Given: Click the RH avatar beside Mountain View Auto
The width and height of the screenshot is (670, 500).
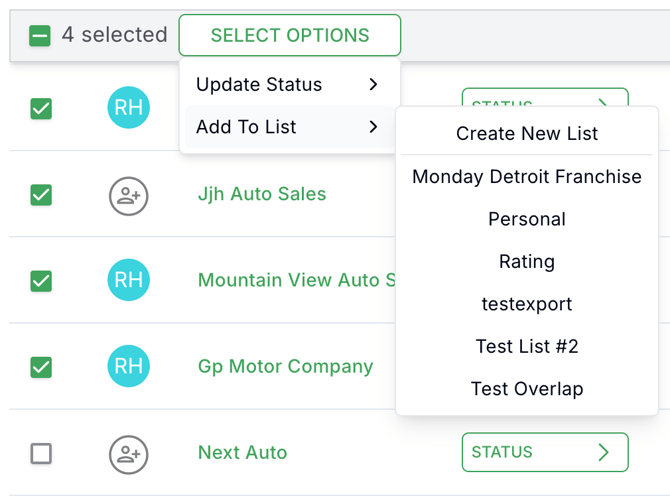Looking at the screenshot, I should click(x=128, y=281).
